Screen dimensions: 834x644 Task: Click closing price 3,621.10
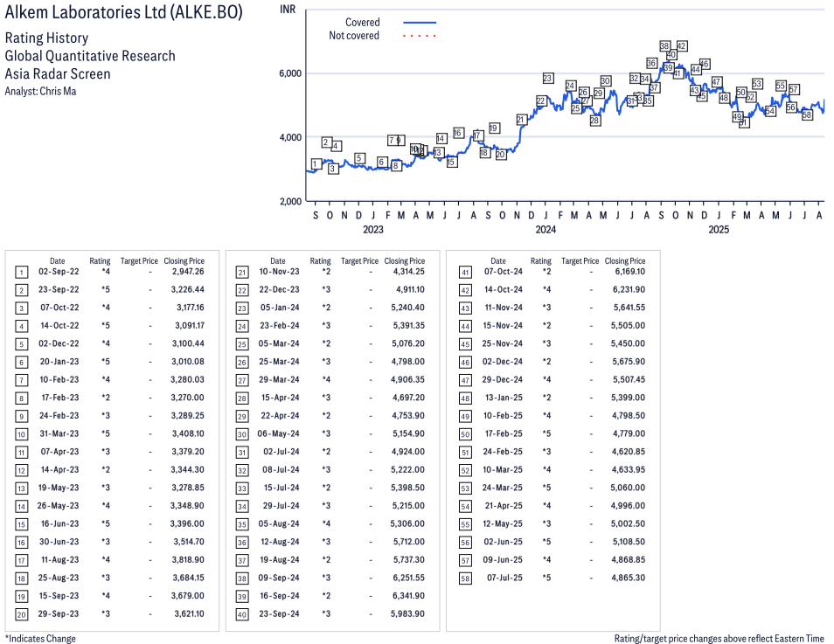click(x=189, y=614)
